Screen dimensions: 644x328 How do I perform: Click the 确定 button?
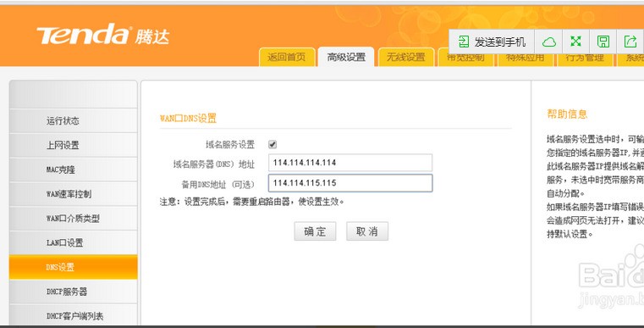[x=315, y=231]
